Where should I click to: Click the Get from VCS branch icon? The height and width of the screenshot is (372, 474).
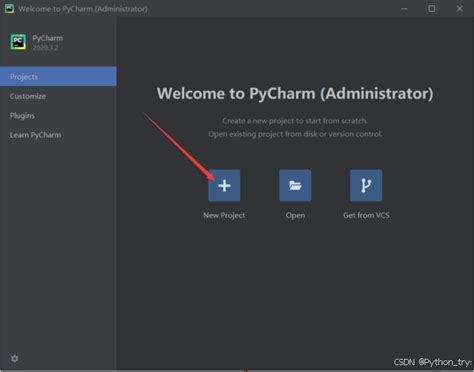[366, 185]
